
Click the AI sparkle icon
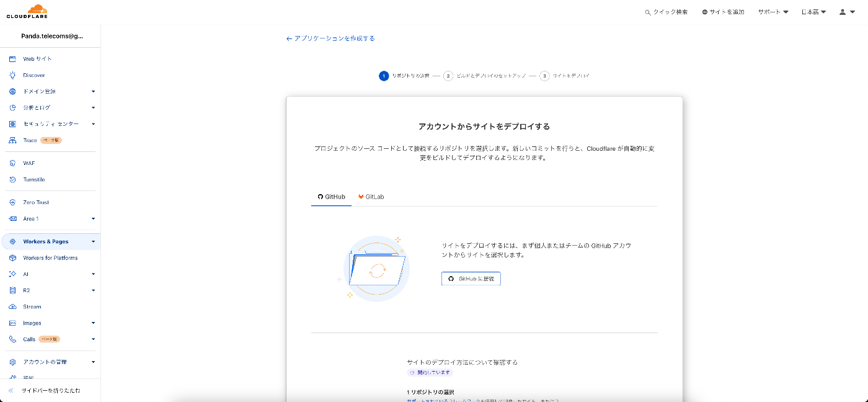pyautogui.click(x=12, y=274)
